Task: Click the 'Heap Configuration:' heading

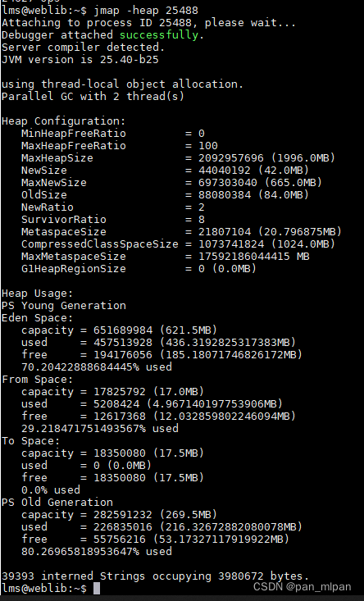Action: pos(64,121)
